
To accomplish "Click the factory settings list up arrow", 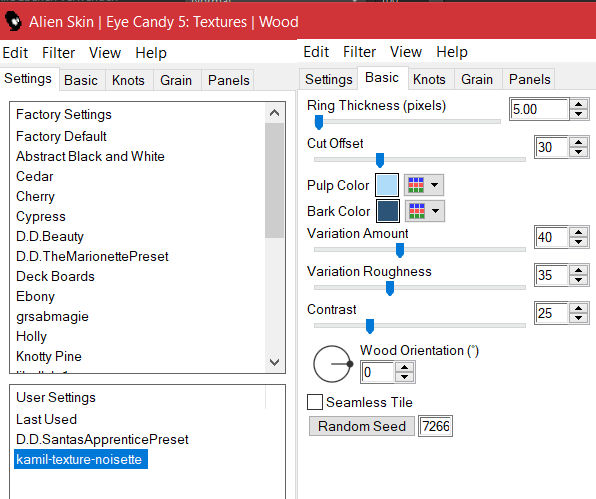I will tap(274, 113).
